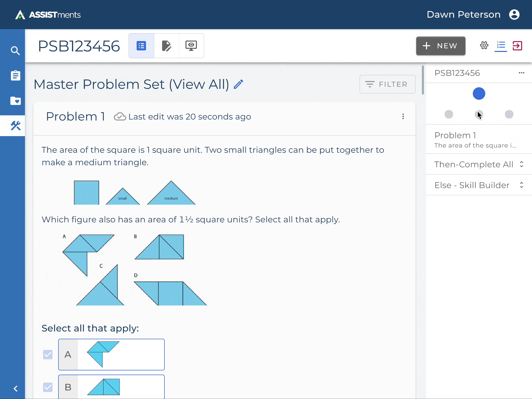The width and height of the screenshot is (532, 399).
Task: Open the clipboard assignments sidebar icon
Action: 15,76
